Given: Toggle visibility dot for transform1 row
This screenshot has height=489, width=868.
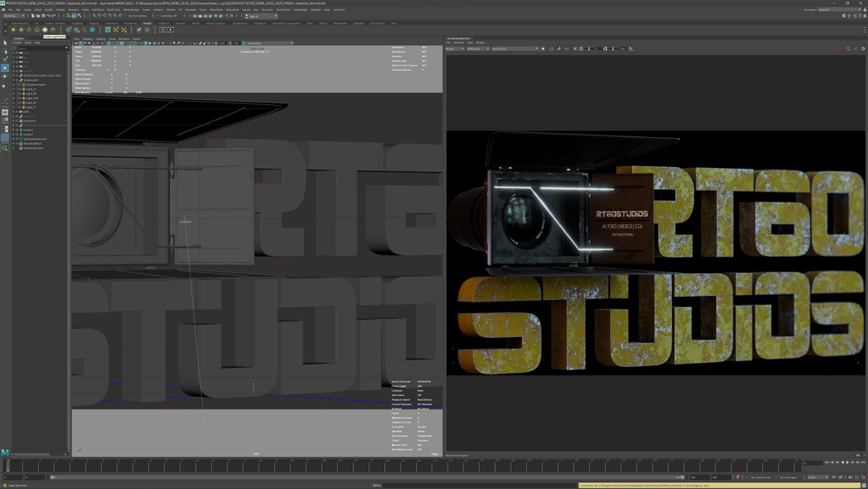Looking at the screenshot, I should tap(14, 121).
